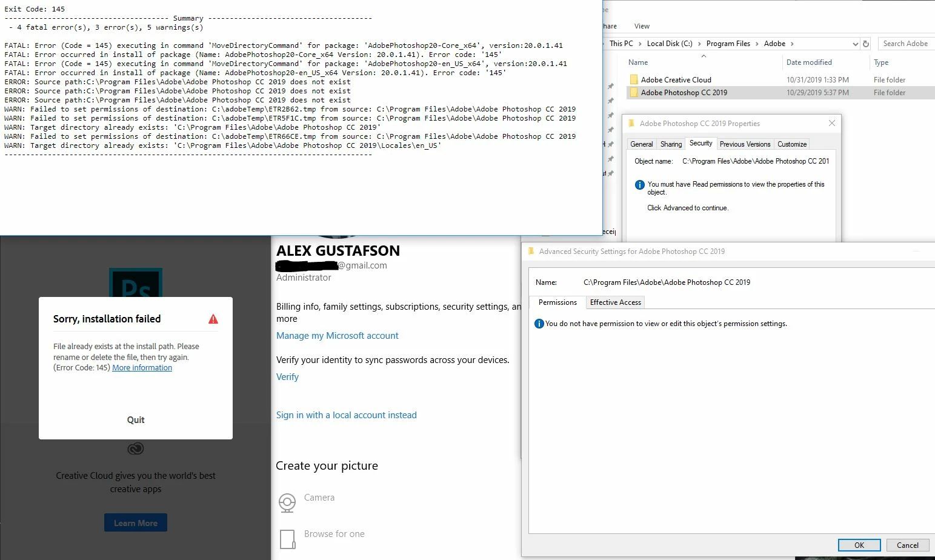Close the Adobe Photoshop CC 2019 Properties dialog
This screenshot has height=560, width=935.
click(832, 123)
